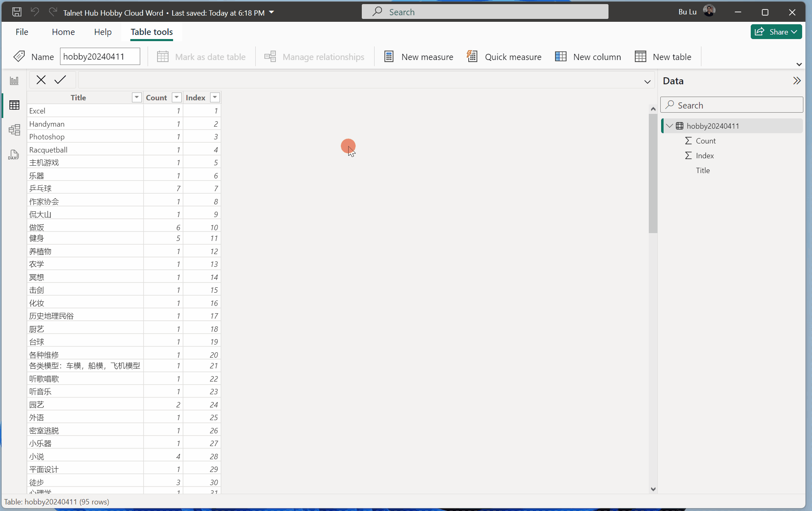Switch to Model view icon
This screenshot has height=511, width=812.
click(14, 130)
